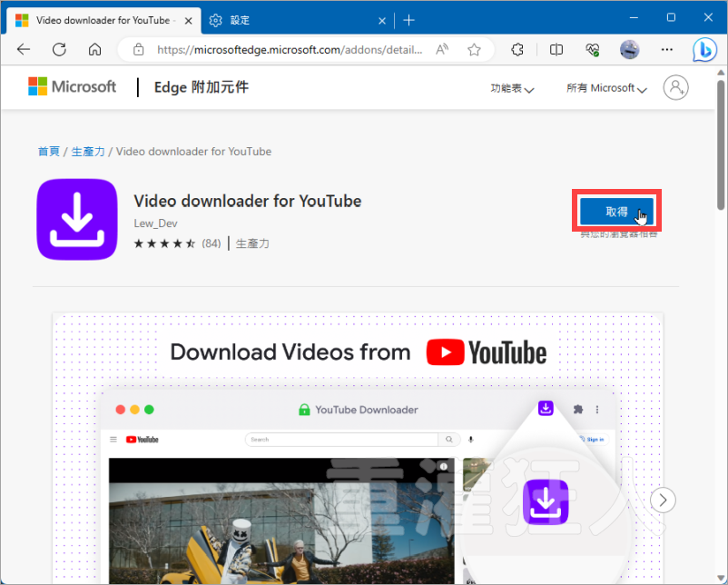Open the Settings and more ellipsis menu
The width and height of the screenshot is (728, 585).
667,49
